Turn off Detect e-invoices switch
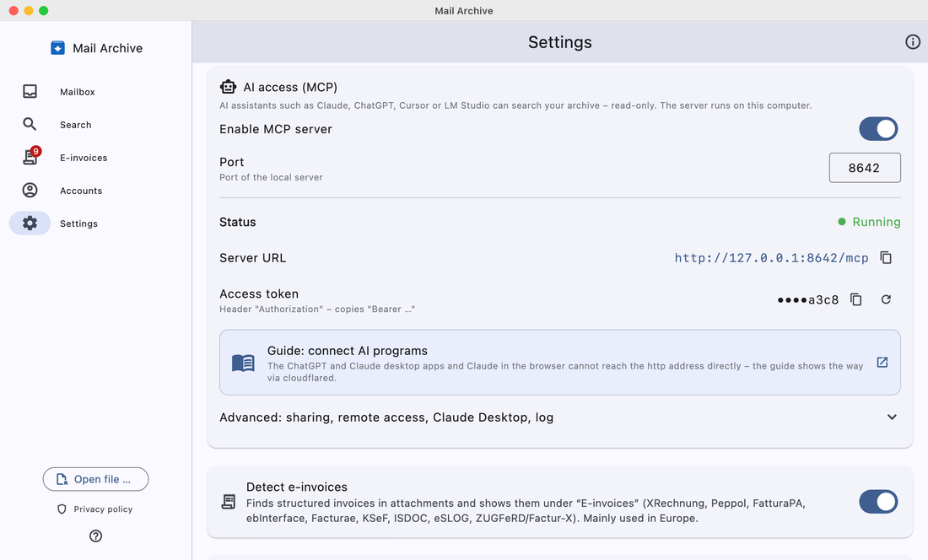Image resolution: width=928 pixels, height=560 pixels. click(878, 502)
